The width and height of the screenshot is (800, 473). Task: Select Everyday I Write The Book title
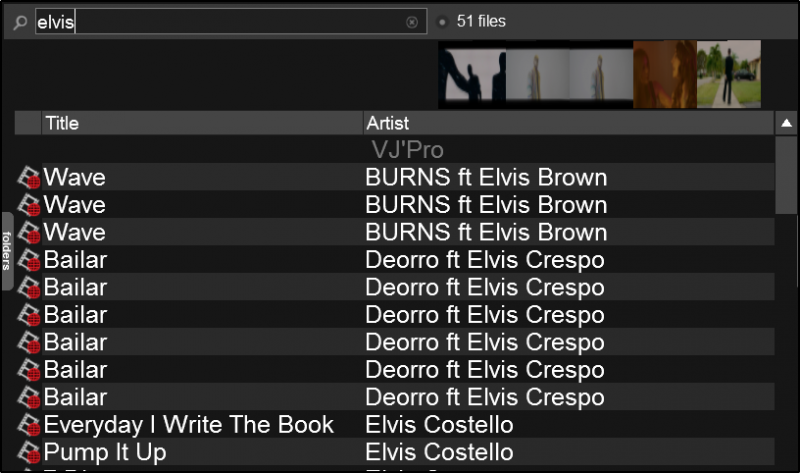click(189, 425)
